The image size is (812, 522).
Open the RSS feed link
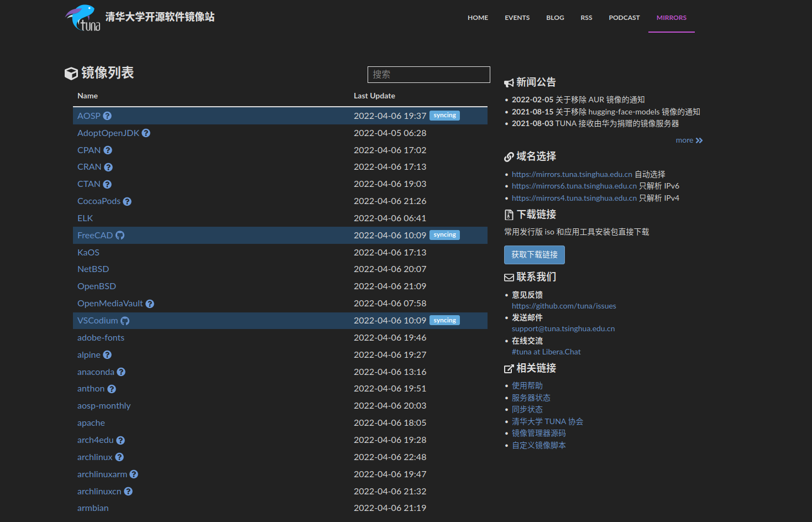[586, 18]
